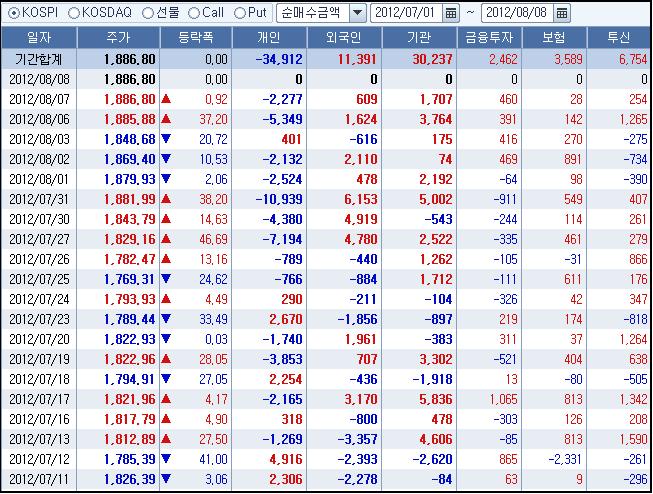Click the down arrow on the 2012/08/01 row

tap(166, 179)
